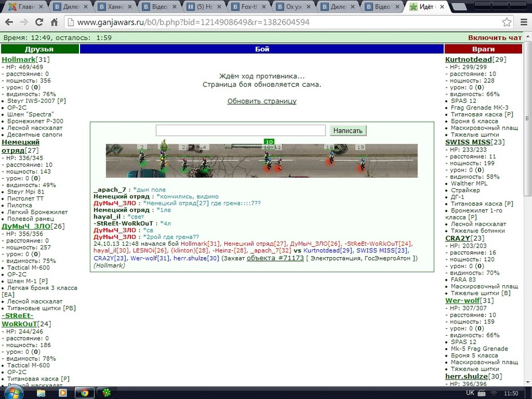Viewport: 532px width, 399px height.
Task: Open ДуМыЧ_ЗЛО profile in the Друзья column
Action: (x=26, y=226)
